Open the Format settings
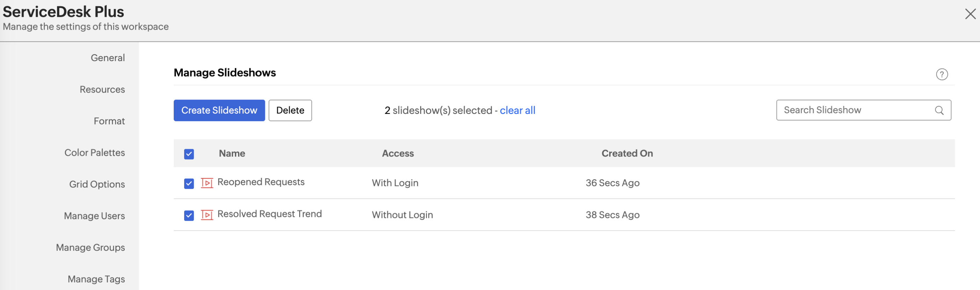The image size is (980, 290). pyautogui.click(x=109, y=121)
